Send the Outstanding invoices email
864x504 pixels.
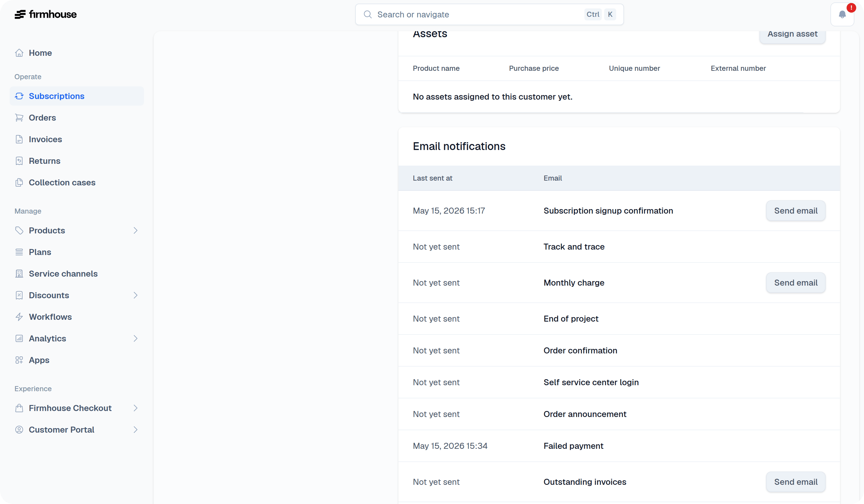click(796, 482)
